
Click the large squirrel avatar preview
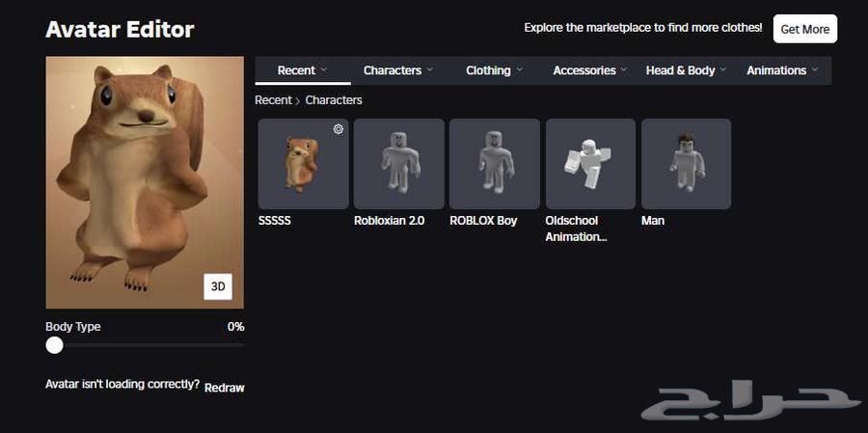(145, 182)
